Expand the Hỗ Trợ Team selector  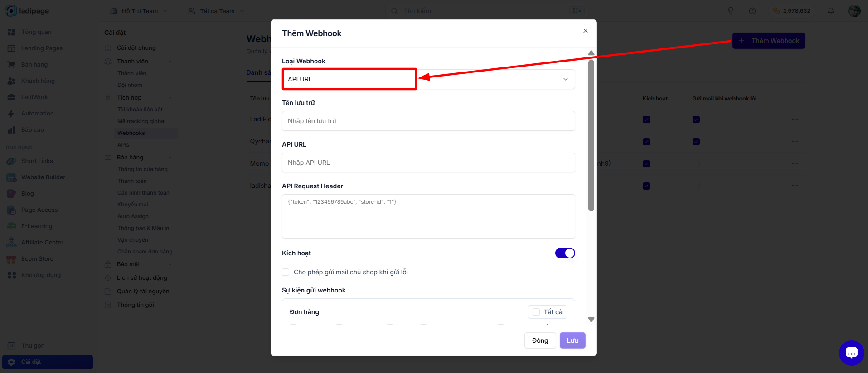coord(139,11)
